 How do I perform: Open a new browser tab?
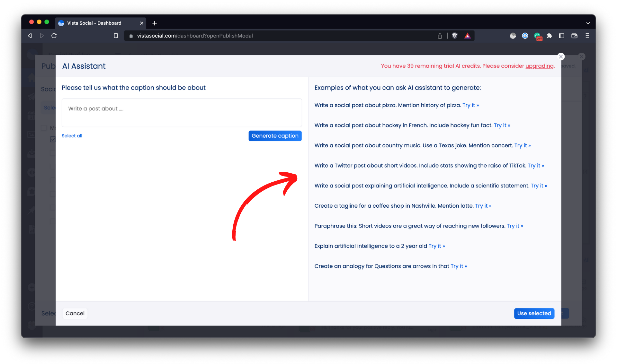pyautogui.click(x=155, y=23)
